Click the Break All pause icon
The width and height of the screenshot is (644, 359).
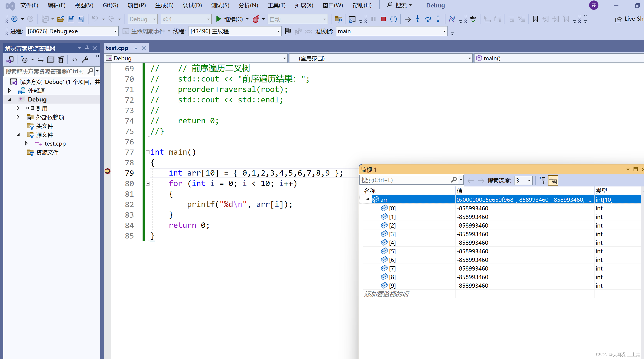[373, 19]
